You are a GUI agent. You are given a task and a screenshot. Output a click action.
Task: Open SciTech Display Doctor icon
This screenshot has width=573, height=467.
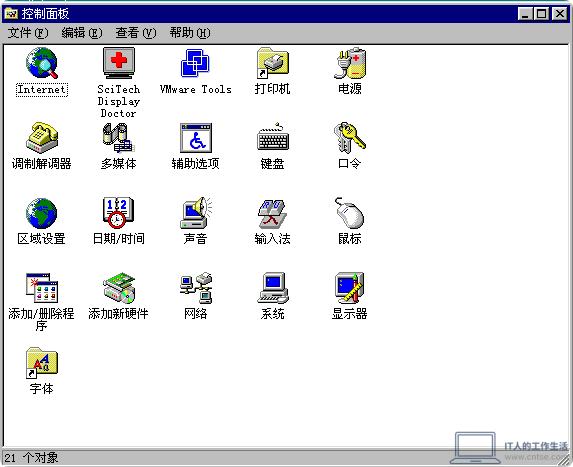click(x=118, y=63)
